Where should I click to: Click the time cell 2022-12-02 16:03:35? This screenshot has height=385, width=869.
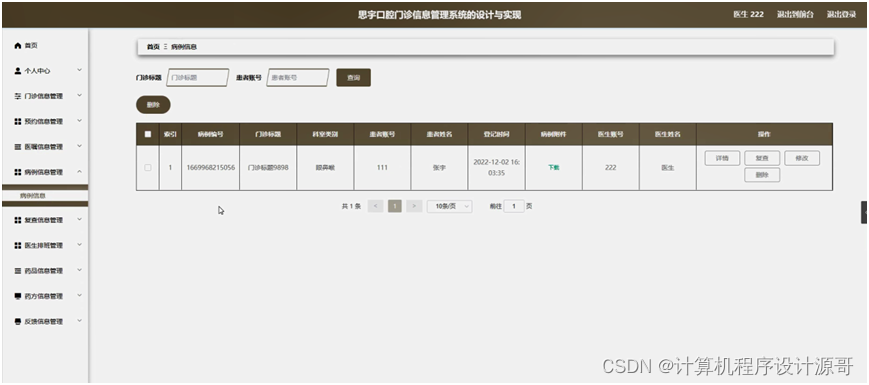tap(497, 167)
